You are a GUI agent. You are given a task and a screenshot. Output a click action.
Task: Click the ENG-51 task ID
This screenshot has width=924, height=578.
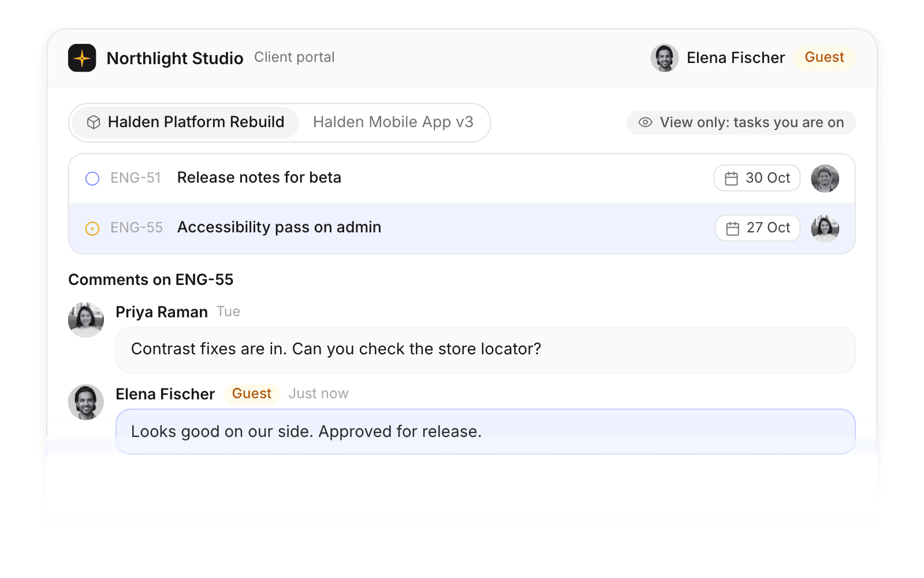pos(136,178)
